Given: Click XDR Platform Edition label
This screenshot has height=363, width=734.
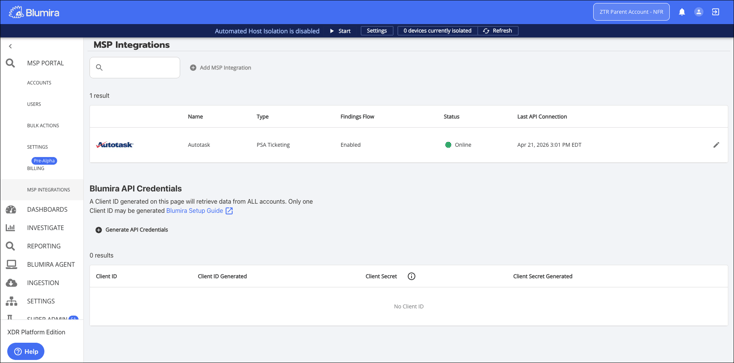Looking at the screenshot, I should coord(37,332).
